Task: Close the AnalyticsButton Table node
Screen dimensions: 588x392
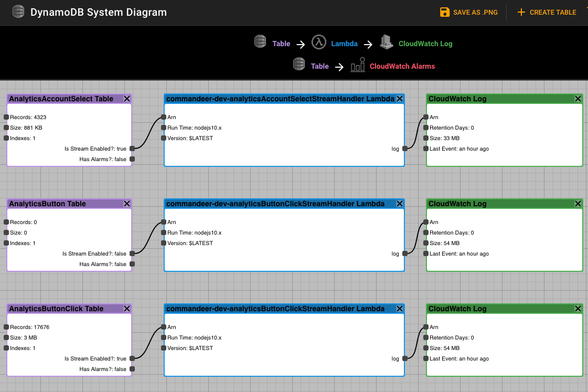Action: [127, 204]
